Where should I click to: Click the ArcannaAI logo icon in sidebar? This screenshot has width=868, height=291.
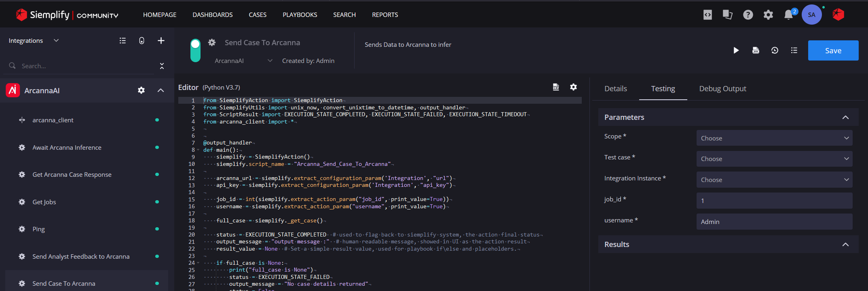pyautogui.click(x=13, y=90)
